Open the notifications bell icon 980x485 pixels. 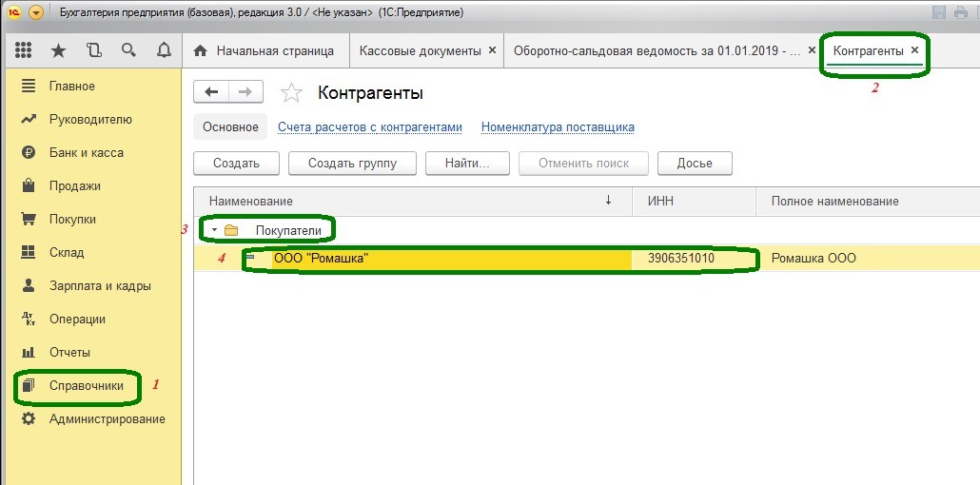point(164,50)
